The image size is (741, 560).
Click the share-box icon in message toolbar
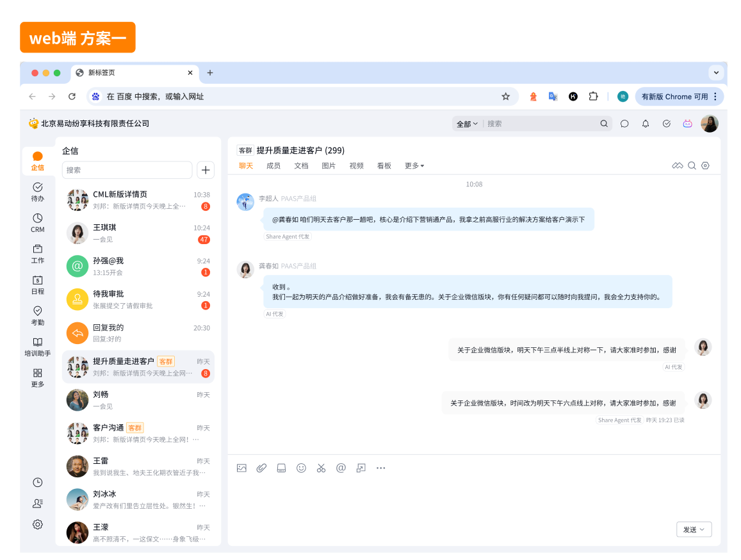tap(361, 468)
